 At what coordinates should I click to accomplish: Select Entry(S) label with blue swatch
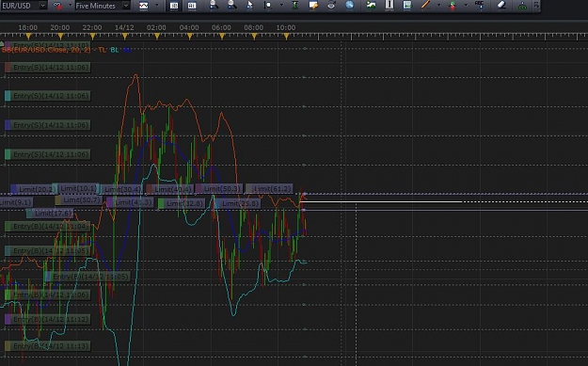[47, 125]
